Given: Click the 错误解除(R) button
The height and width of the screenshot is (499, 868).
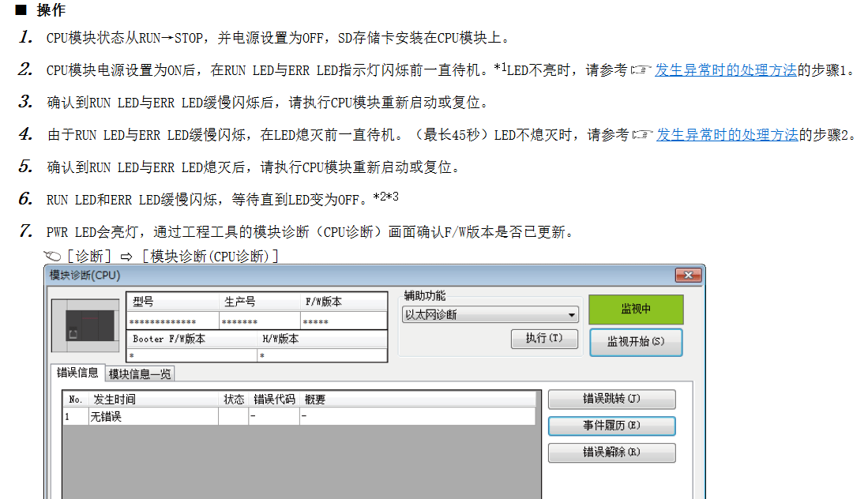Looking at the screenshot, I should (611, 452).
